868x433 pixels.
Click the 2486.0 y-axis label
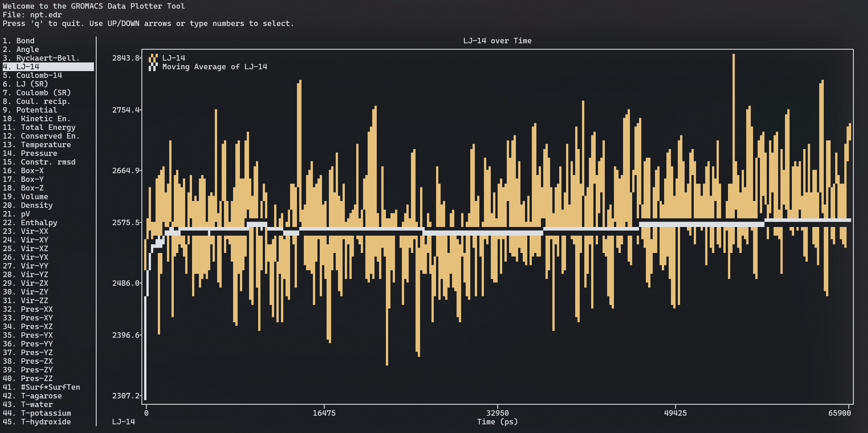pos(126,283)
